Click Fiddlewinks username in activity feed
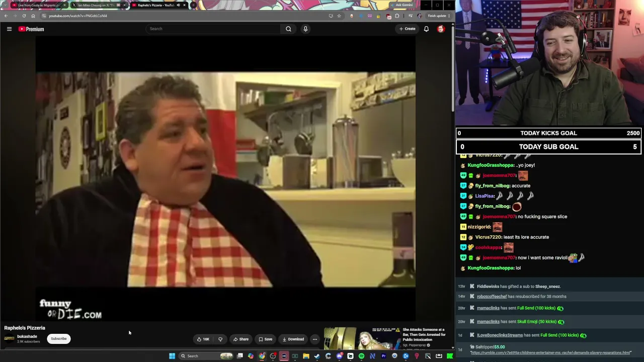644x362 pixels. pyautogui.click(x=488, y=287)
